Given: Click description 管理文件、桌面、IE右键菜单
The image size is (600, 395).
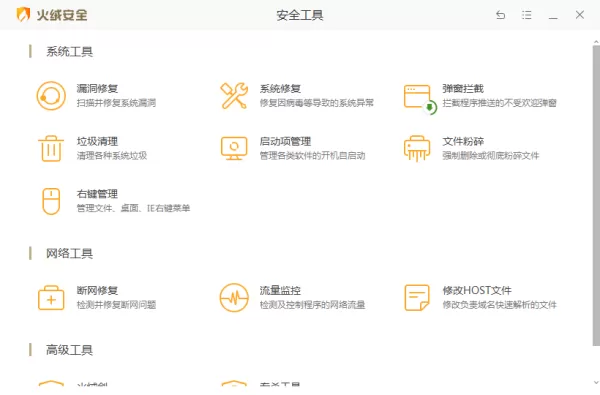Looking at the screenshot, I should 133,209.
